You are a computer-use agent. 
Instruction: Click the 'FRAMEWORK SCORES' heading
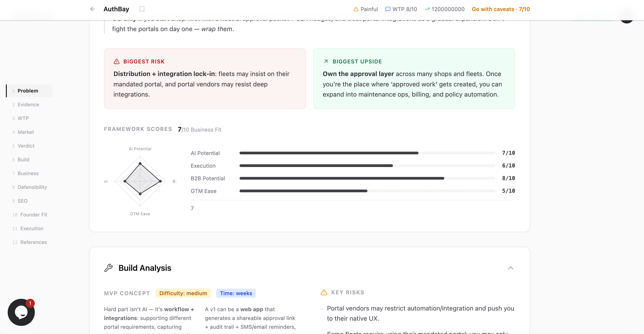138,129
